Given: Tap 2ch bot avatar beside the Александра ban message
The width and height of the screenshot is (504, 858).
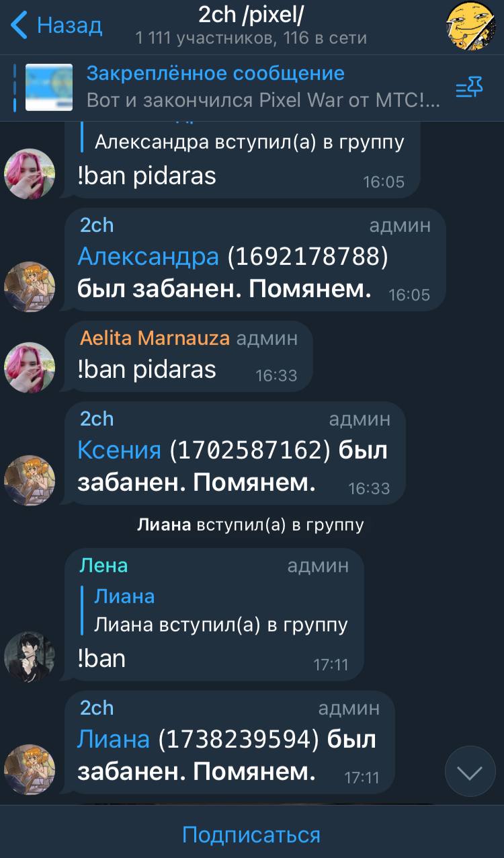Looking at the screenshot, I should tap(30, 286).
